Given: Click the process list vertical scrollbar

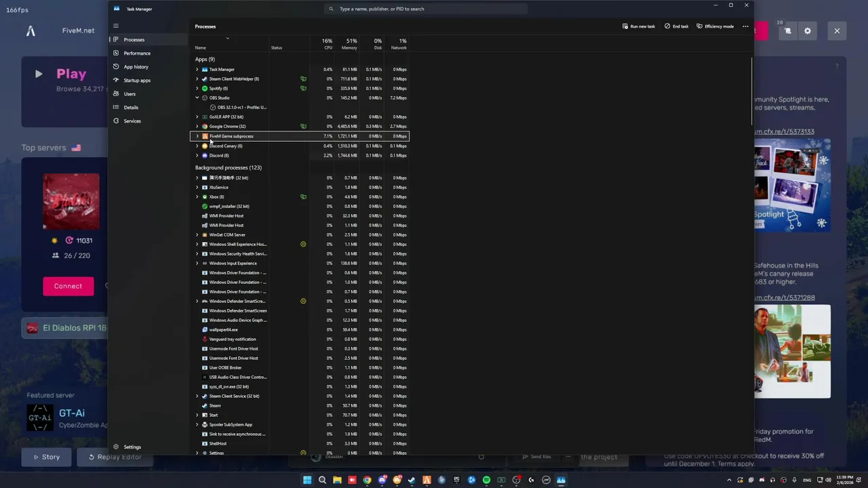Looking at the screenshot, I should (x=751, y=91).
